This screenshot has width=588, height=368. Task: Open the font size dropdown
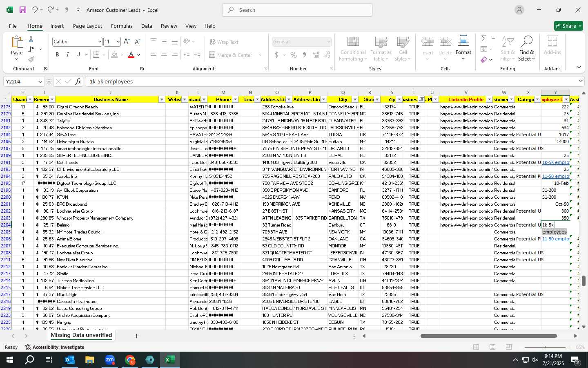(118, 42)
